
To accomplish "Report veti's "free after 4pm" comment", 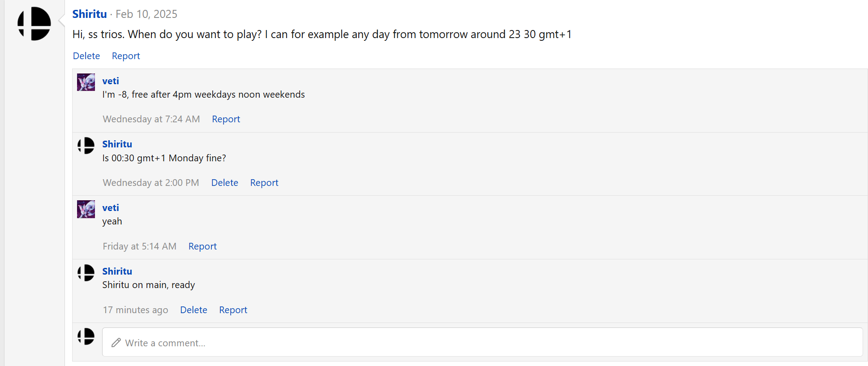I will [x=226, y=119].
